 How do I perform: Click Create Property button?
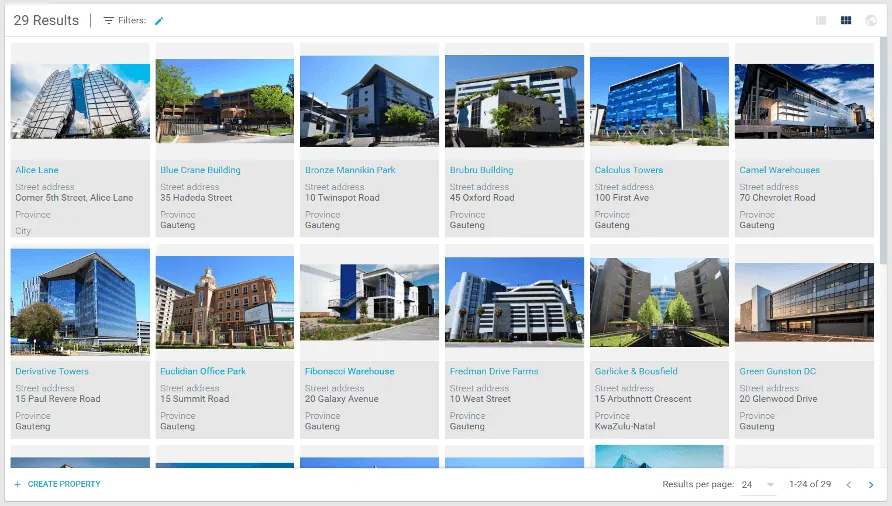pyautogui.click(x=57, y=484)
